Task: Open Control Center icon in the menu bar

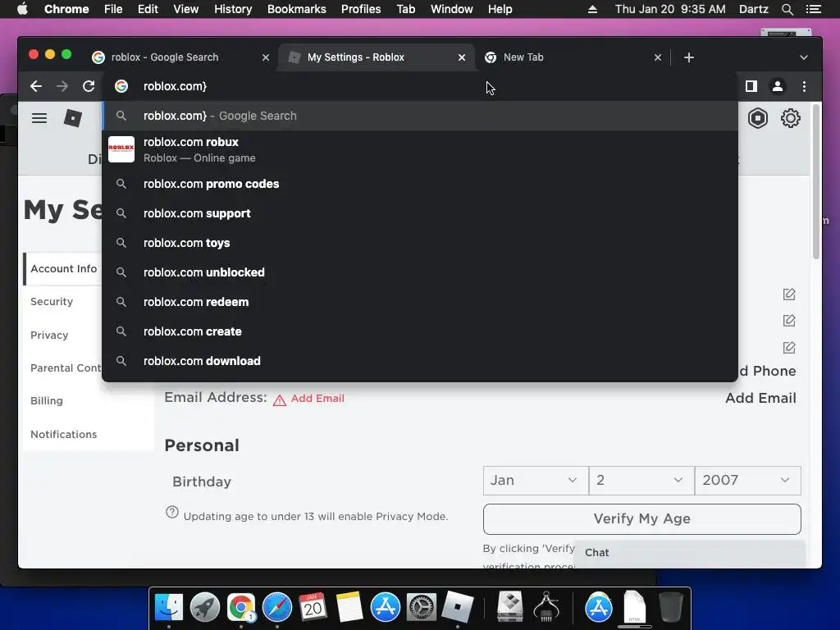Action: tap(813, 9)
